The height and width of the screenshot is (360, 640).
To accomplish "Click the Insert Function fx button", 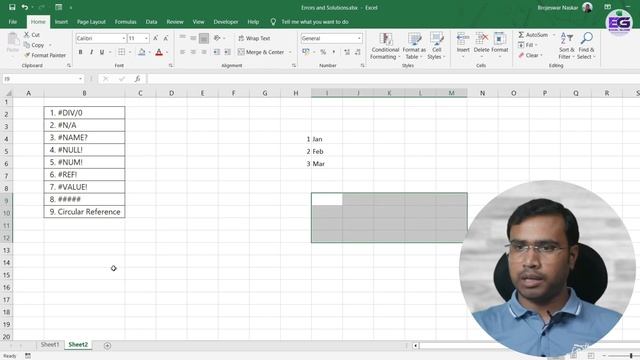I will 138,79.
